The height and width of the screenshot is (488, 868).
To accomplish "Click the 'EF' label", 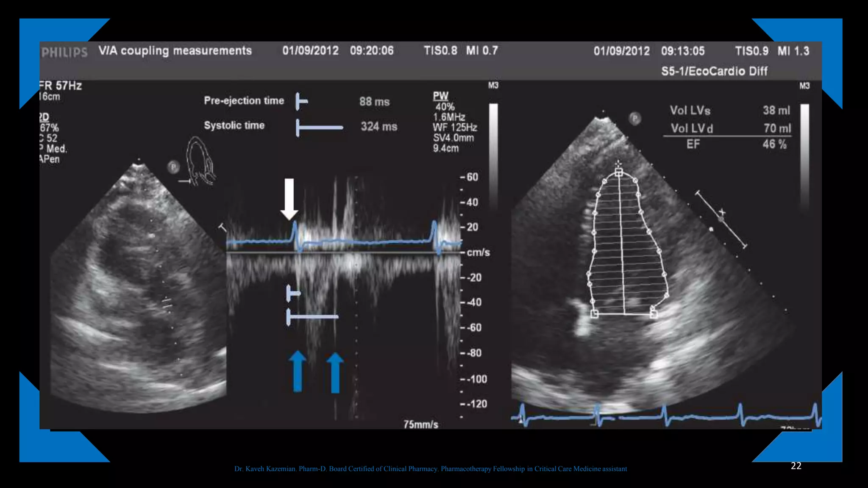I will point(693,144).
